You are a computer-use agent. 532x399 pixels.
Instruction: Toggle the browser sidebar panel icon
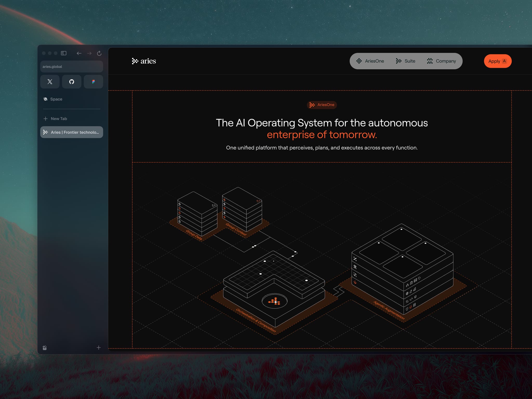(64, 53)
